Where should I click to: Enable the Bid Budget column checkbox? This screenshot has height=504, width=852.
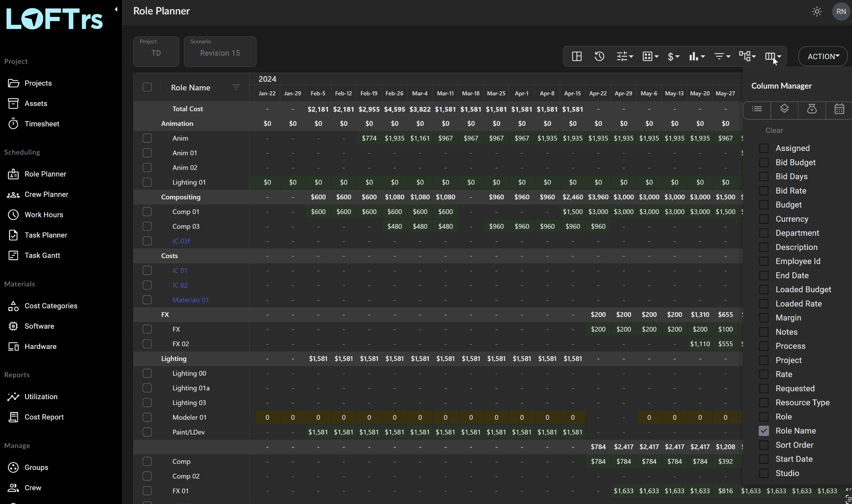tap(764, 162)
